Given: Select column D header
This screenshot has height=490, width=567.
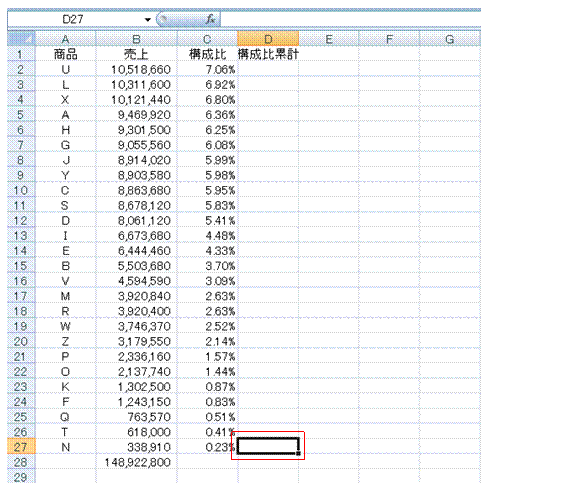Looking at the screenshot, I should (268, 39).
